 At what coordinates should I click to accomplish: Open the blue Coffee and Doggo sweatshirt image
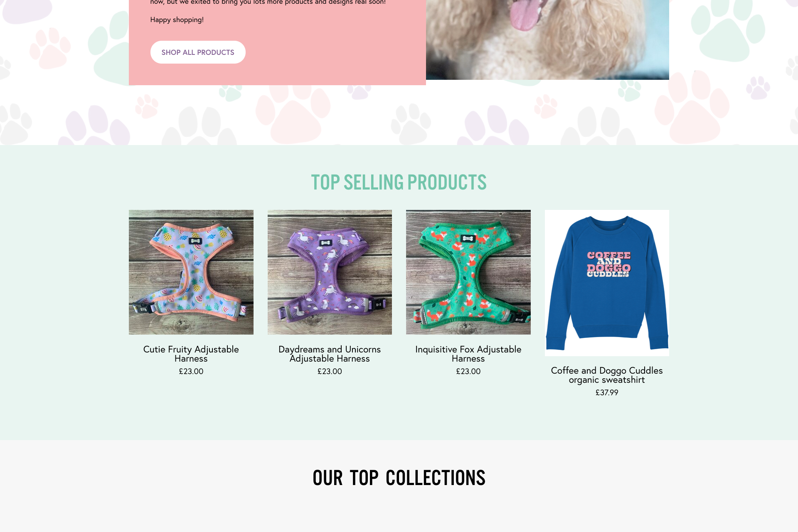coord(607,283)
